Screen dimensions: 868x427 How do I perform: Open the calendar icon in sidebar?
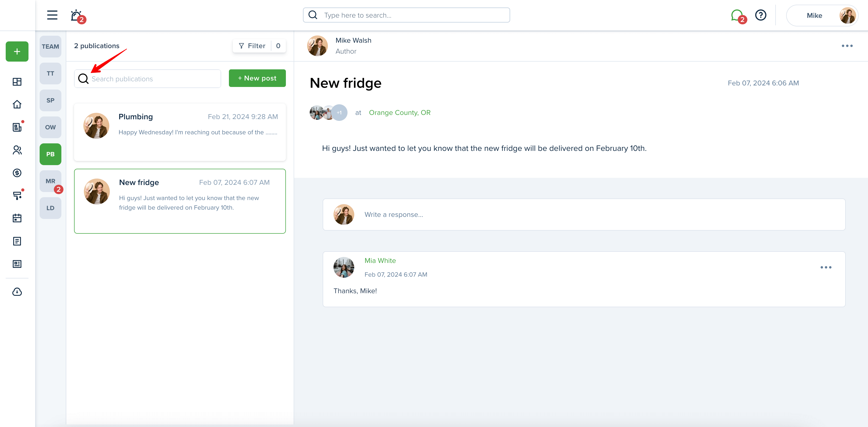click(x=17, y=218)
